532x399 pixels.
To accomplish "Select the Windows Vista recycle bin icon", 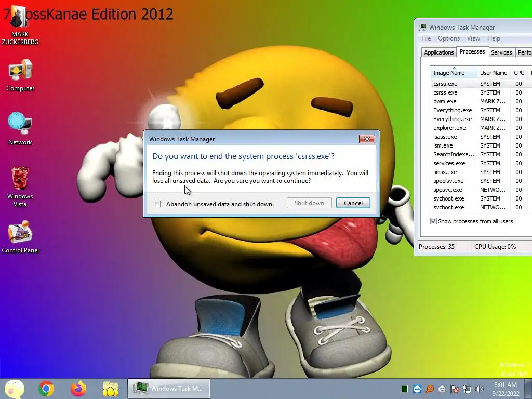I will pos(20,187).
